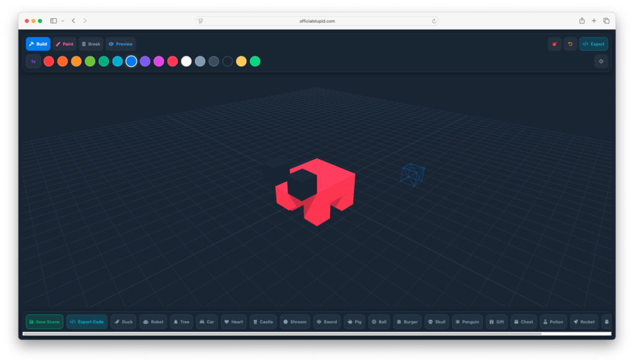Add the Burger preset to the scene
Viewport: 634px width, 364px height.
[x=407, y=321]
